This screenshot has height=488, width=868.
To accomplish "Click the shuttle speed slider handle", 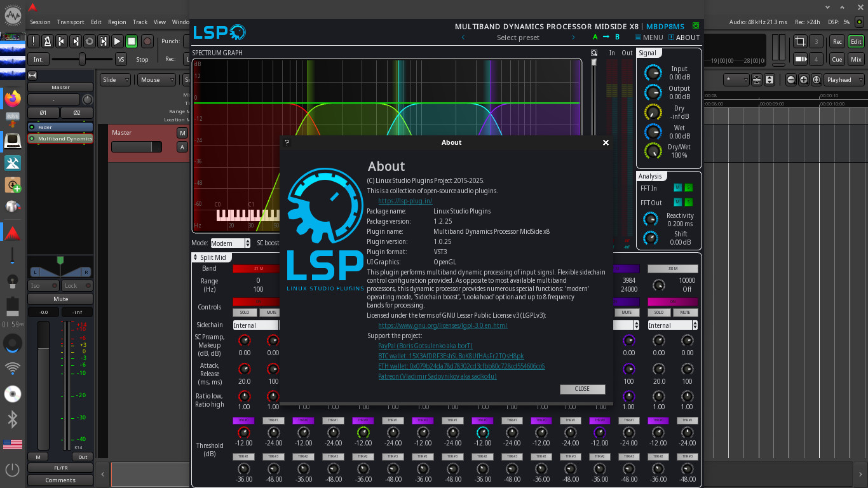I will point(82,59).
